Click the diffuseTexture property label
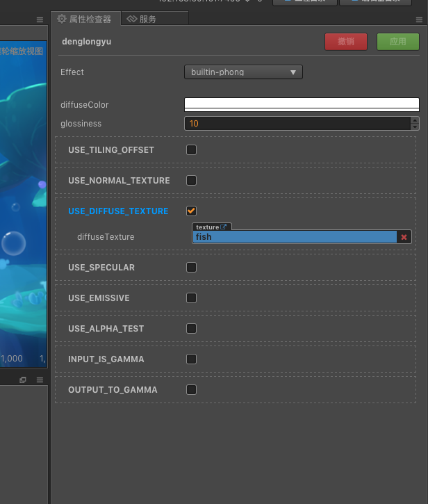428x504 pixels. point(106,237)
